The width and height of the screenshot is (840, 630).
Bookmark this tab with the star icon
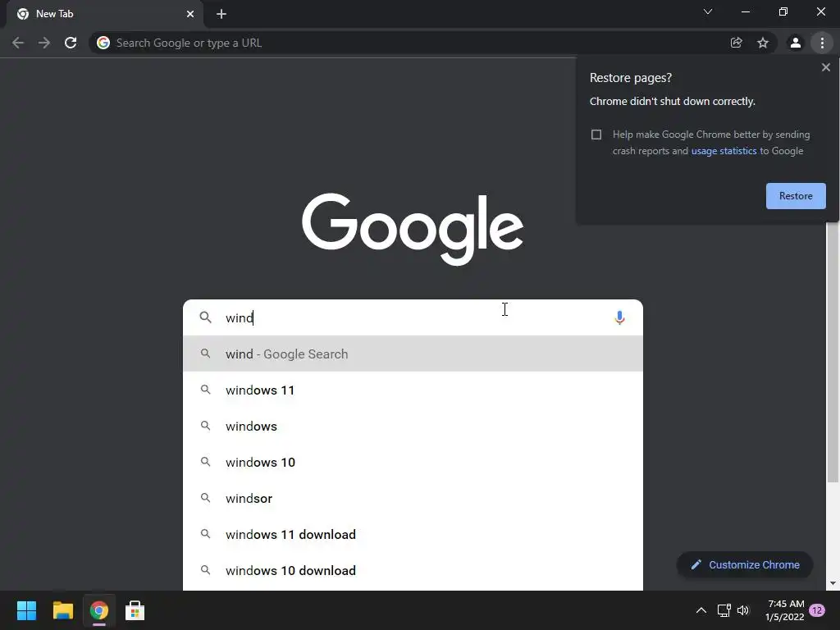coord(763,43)
